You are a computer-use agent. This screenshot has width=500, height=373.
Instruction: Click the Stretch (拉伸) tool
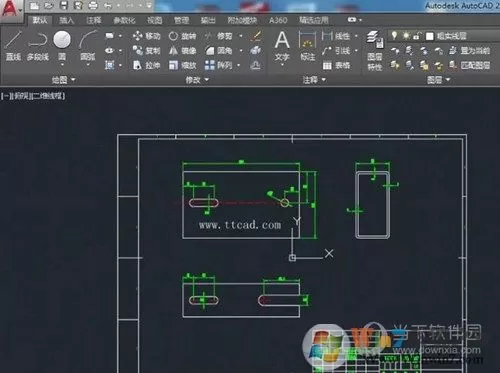pyautogui.click(x=147, y=65)
